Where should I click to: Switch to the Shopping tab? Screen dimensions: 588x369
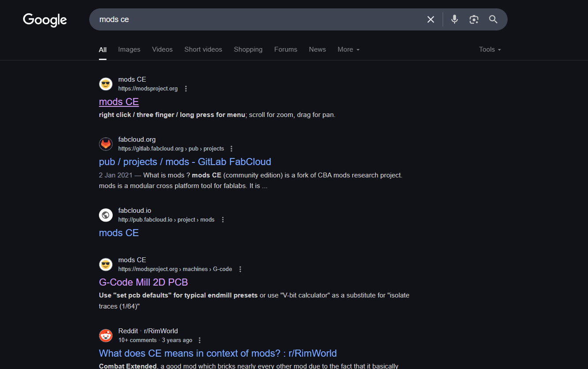pos(248,49)
